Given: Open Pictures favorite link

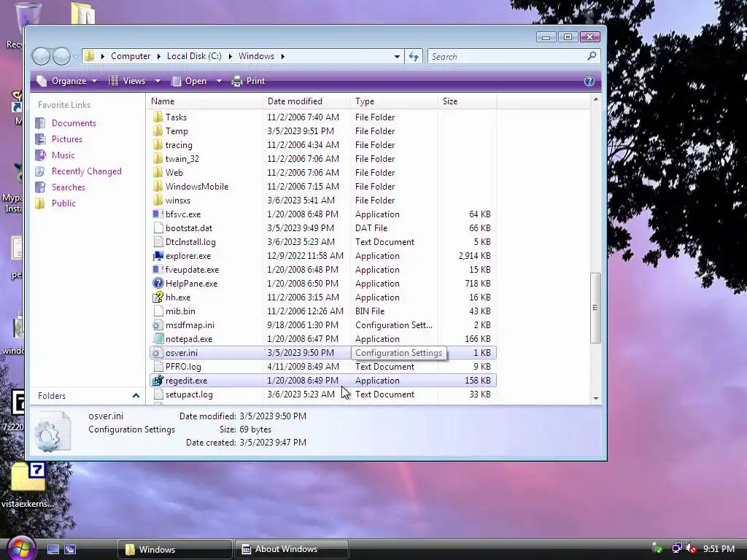Looking at the screenshot, I should [66, 139].
